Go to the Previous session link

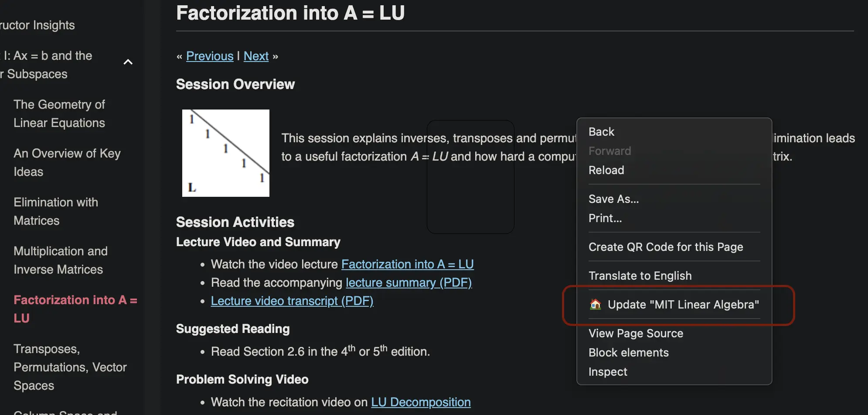tap(210, 56)
